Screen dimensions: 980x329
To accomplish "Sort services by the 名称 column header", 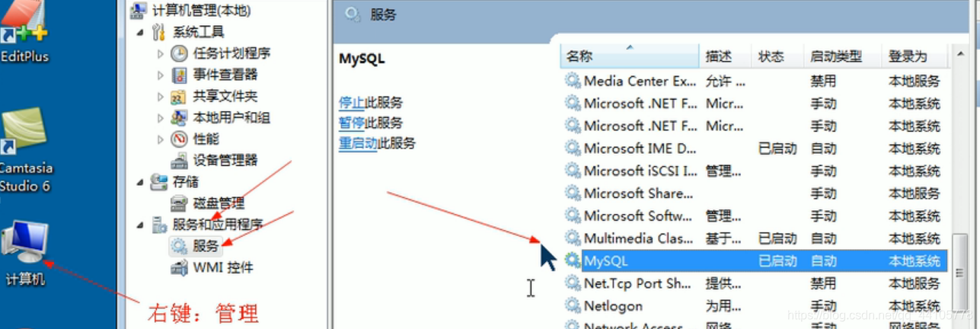I will (x=630, y=56).
